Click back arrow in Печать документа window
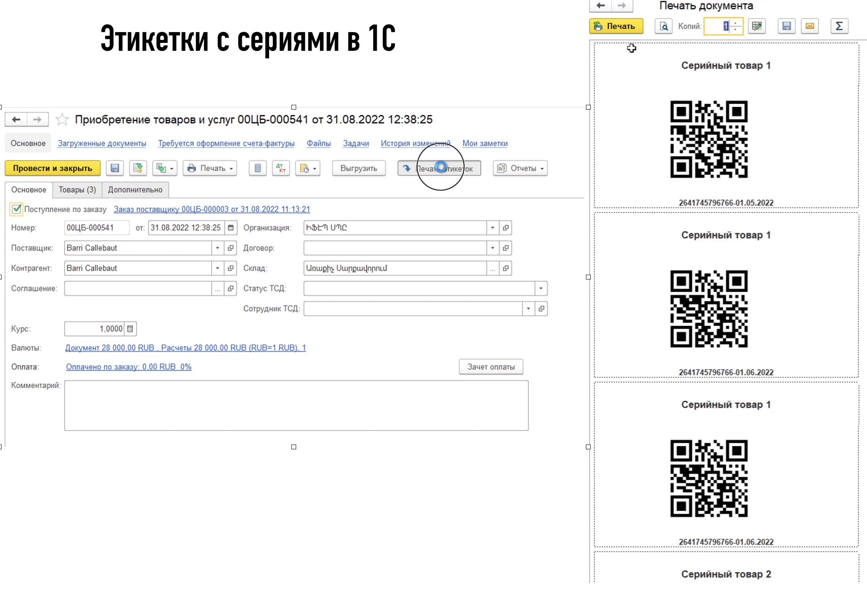867x616 pixels. click(x=601, y=6)
